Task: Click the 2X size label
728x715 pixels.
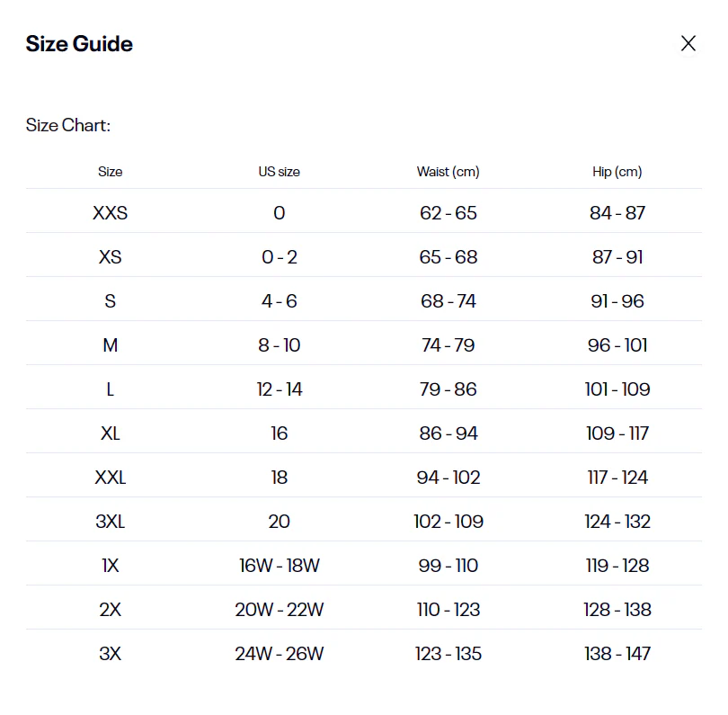Action: tap(111, 610)
